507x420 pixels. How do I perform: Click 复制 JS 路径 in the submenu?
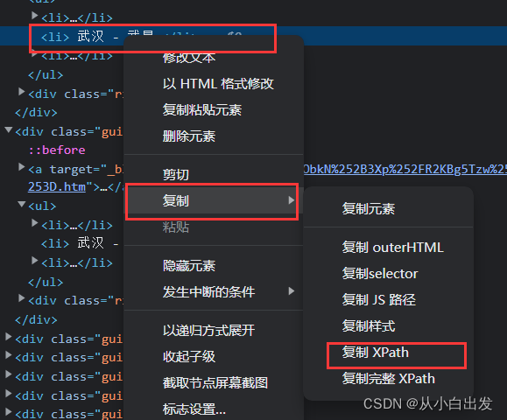coord(378,300)
